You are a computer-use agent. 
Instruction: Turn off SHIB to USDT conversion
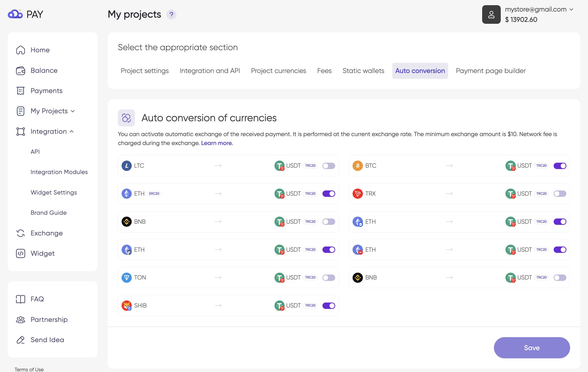tap(328, 306)
